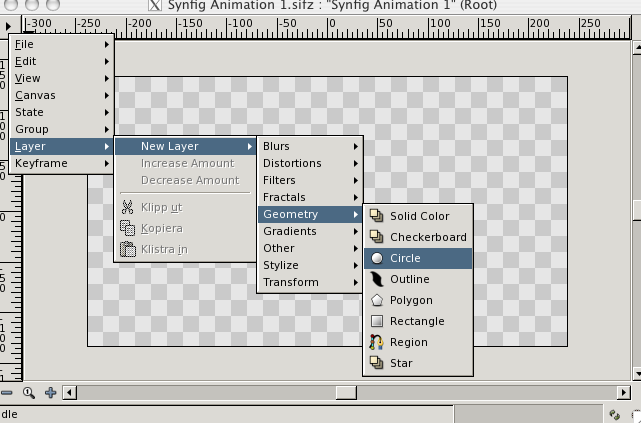Expand the Other arrow
Image resolution: width=641 pixels, height=423 pixels.
point(356,248)
